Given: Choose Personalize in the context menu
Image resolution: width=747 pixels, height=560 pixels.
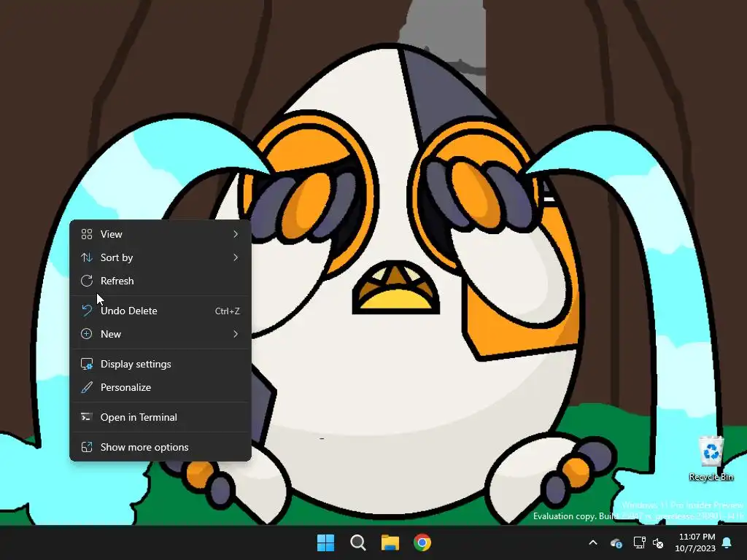Looking at the screenshot, I should [x=160, y=387].
